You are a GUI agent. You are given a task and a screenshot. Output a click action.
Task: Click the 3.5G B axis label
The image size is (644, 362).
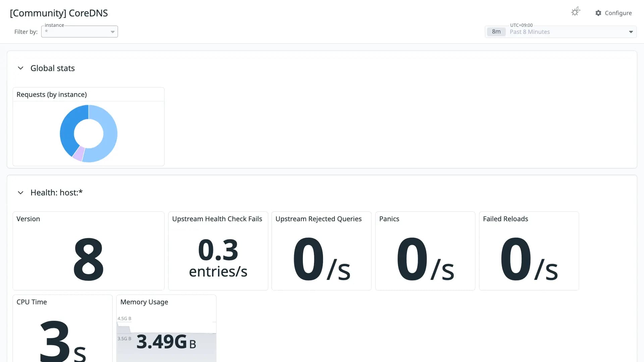click(124, 339)
